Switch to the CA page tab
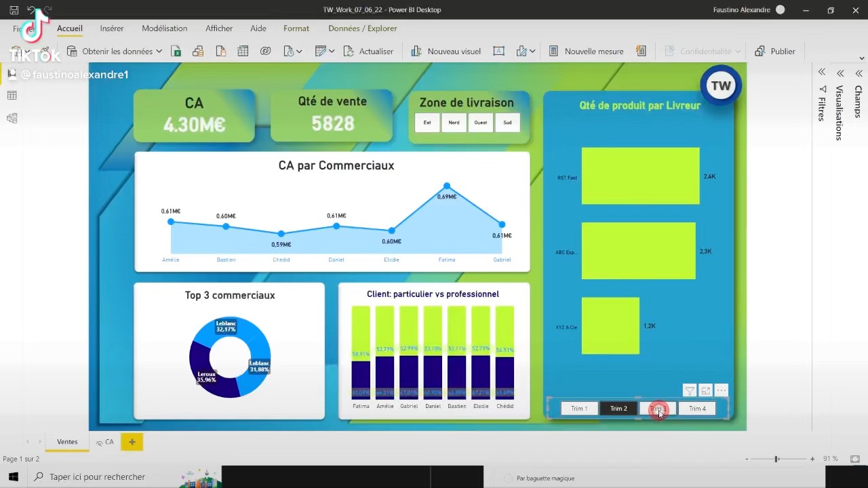Screen dimensions: 868x488 108,442
